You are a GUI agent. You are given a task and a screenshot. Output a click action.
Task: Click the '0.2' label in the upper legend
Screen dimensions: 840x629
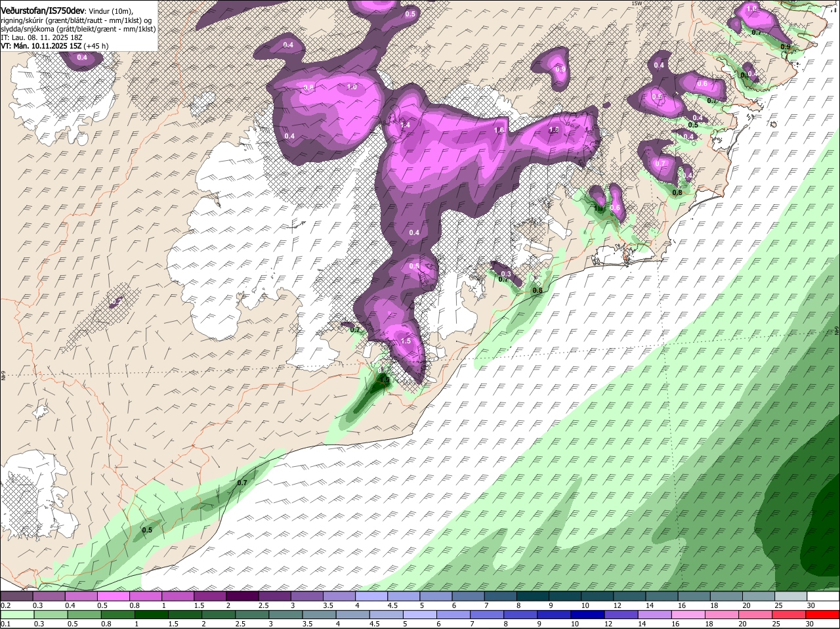pyautogui.click(x=6, y=605)
